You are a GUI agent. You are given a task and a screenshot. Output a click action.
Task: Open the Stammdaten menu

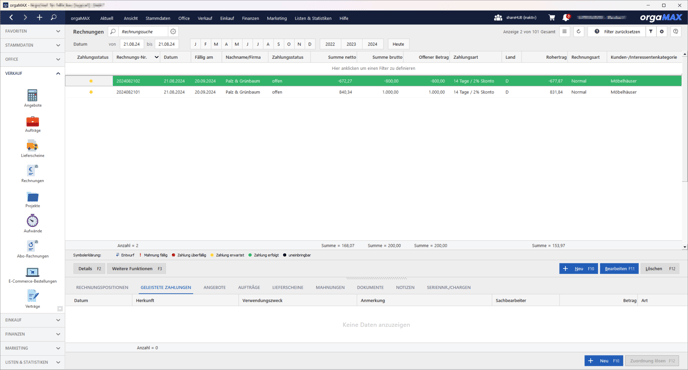point(158,18)
